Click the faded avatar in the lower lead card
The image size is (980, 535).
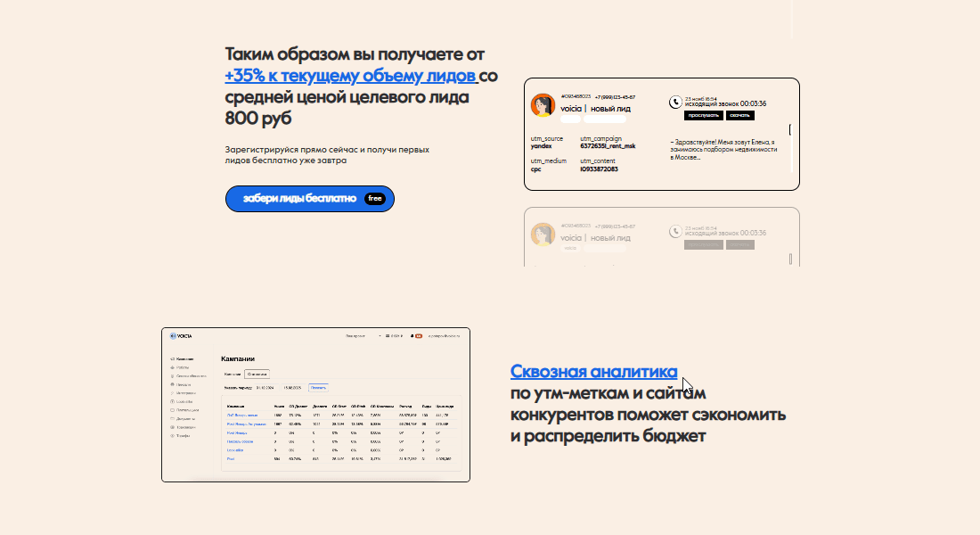543,235
